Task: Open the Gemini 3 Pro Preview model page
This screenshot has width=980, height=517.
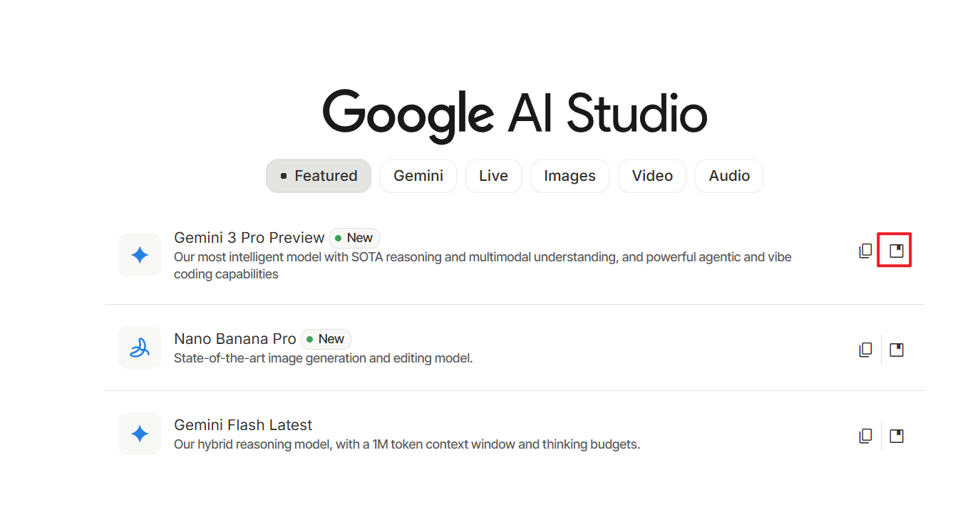Action: click(x=249, y=237)
